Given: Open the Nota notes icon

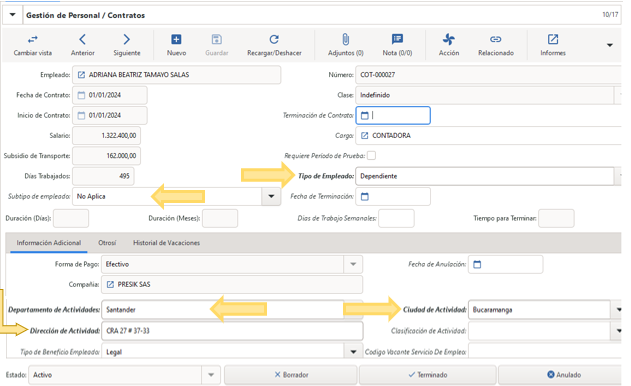Looking at the screenshot, I should point(397,39).
